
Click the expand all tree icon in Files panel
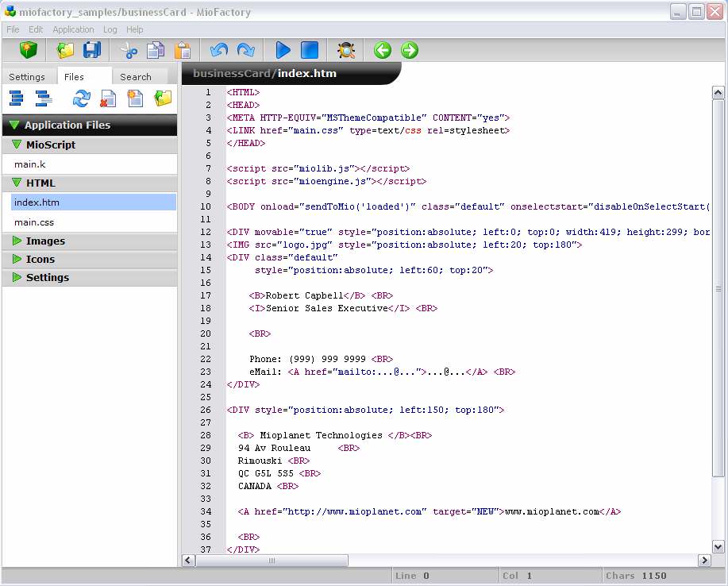pyautogui.click(x=16, y=98)
